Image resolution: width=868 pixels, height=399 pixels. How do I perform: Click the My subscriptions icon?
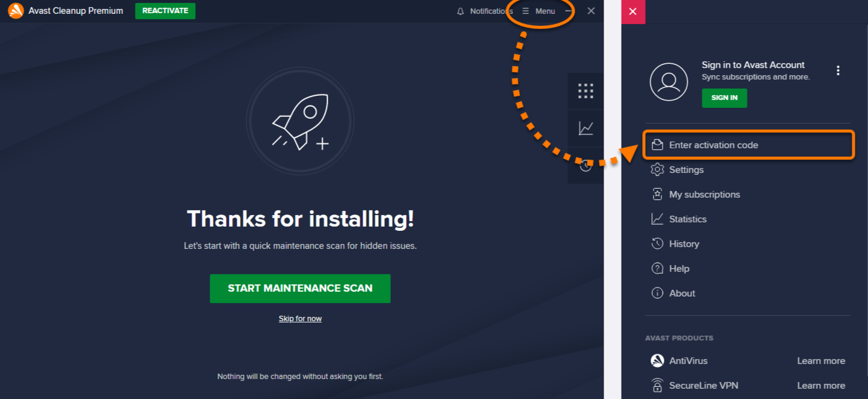tap(657, 195)
